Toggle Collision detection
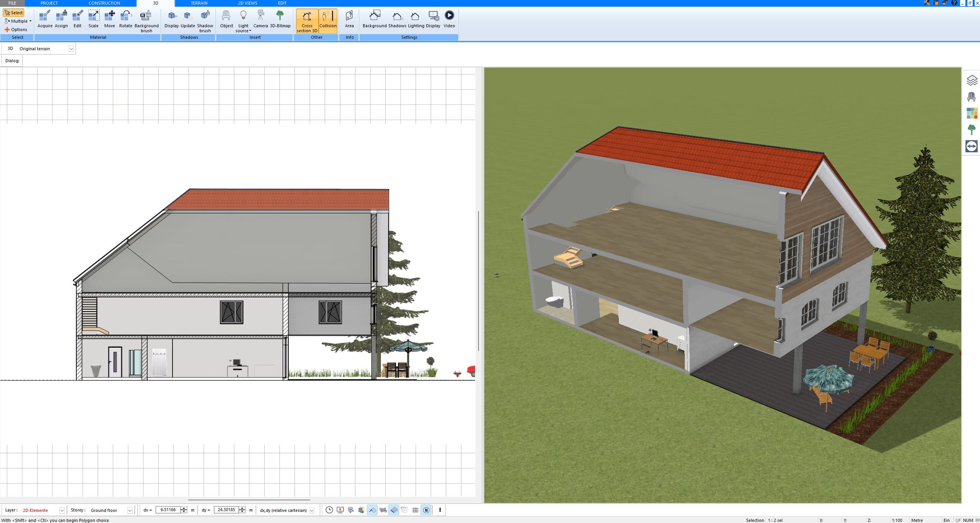 (328, 21)
